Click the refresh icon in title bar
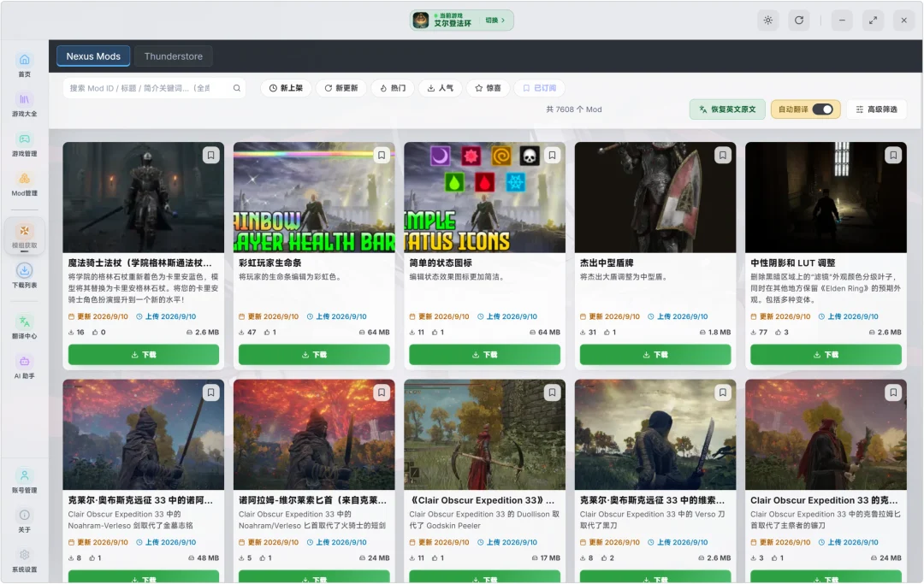 [798, 20]
